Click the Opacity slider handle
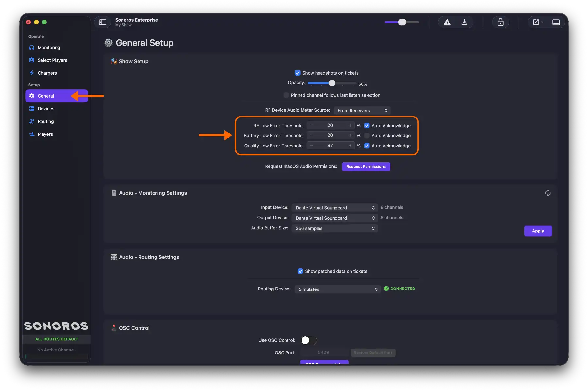 (x=332, y=83)
